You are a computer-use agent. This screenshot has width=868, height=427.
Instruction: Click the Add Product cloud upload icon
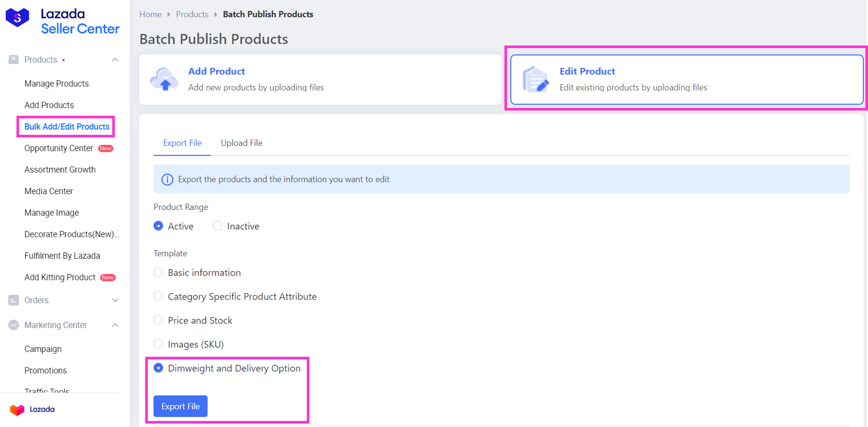[164, 79]
